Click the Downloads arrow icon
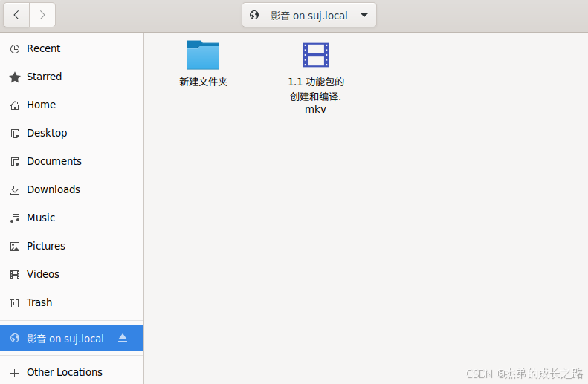 [15, 190]
